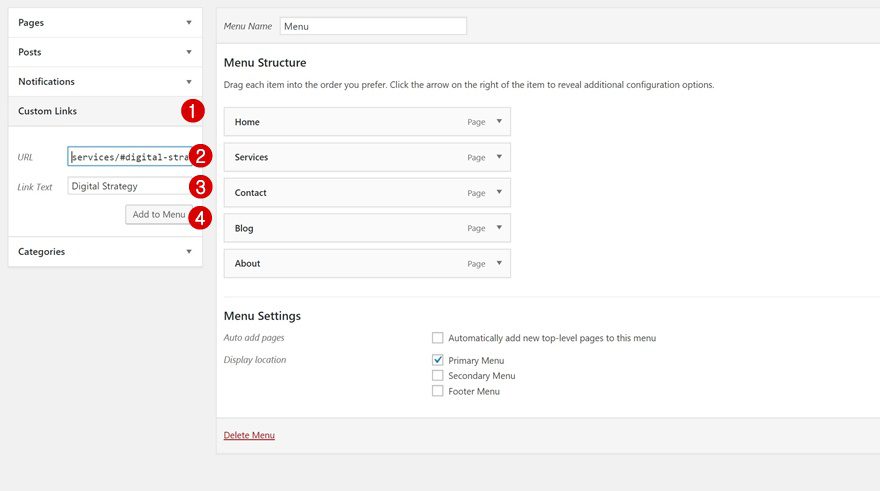Click the Menu Settings heading
880x491 pixels.
tap(262, 316)
